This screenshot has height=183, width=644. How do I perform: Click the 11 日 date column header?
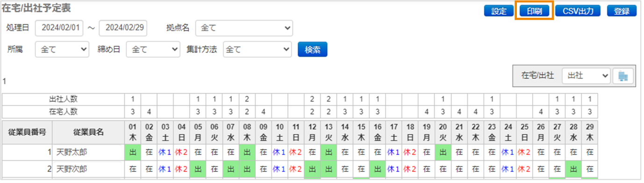pos(296,132)
